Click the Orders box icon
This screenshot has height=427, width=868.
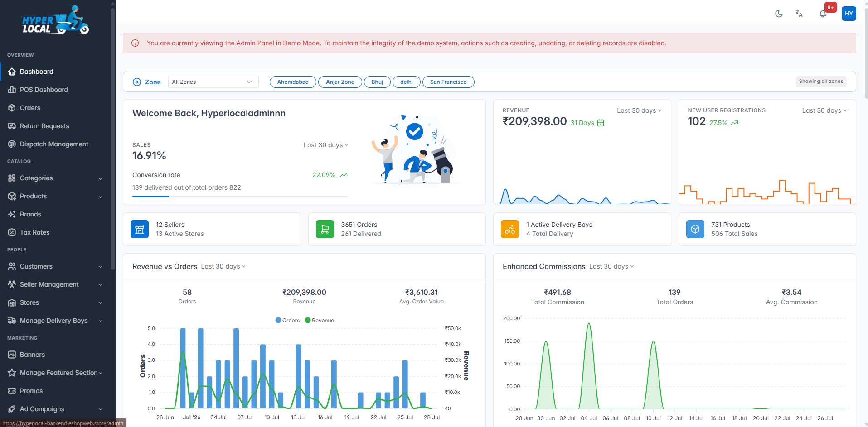(x=12, y=108)
